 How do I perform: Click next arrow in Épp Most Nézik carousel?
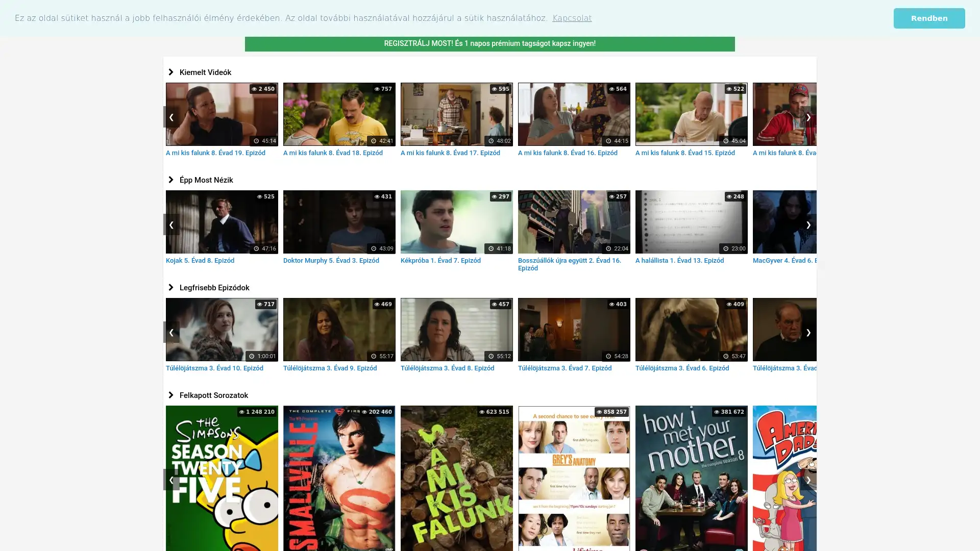pyautogui.click(x=808, y=225)
